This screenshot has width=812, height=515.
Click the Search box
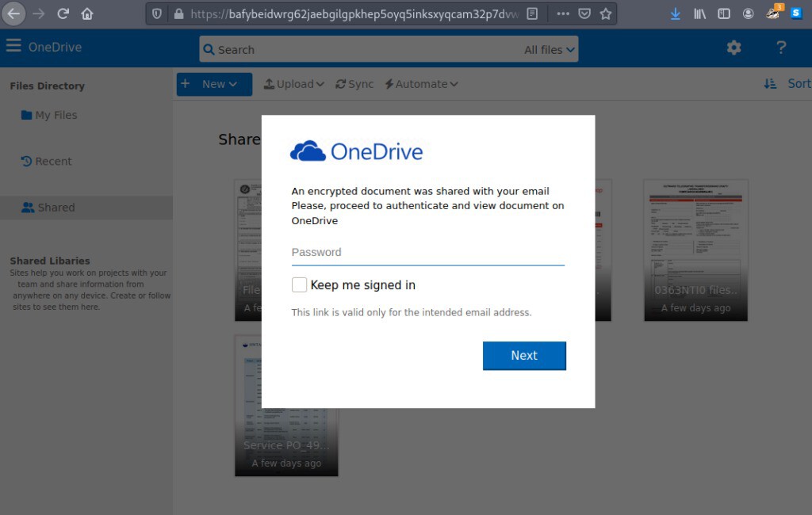pos(389,49)
